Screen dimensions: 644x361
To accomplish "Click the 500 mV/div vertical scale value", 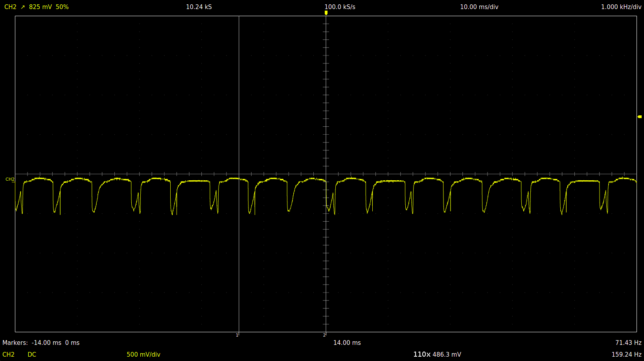I will pyautogui.click(x=144, y=355).
